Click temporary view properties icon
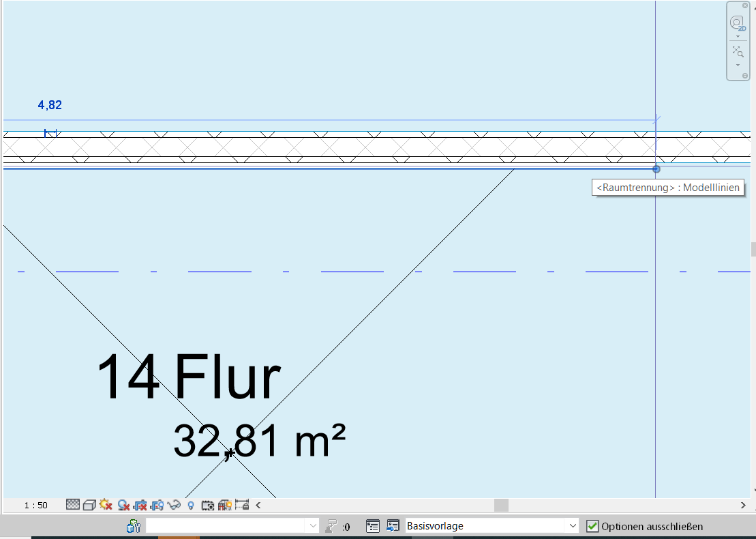The image size is (756, 539). (x=208, y=505)
